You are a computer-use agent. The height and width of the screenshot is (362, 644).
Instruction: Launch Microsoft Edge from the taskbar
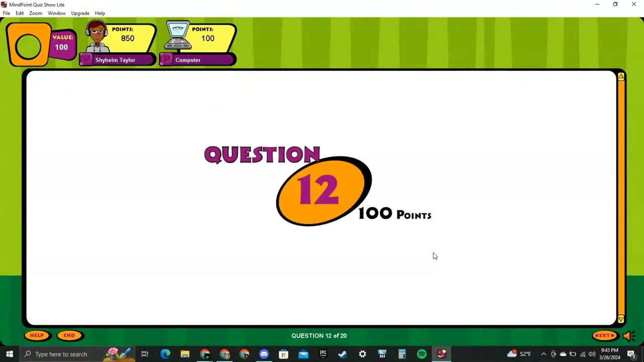pyautogui.click(x=165, y=354)
